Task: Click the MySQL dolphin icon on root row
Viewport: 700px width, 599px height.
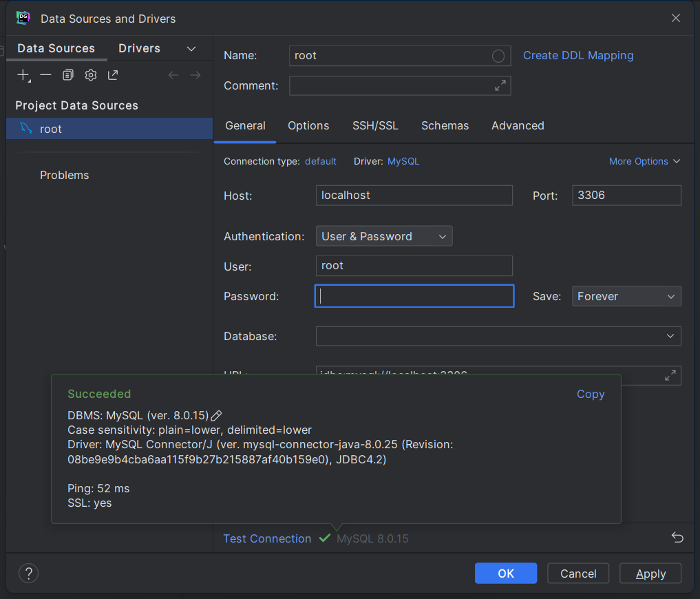Action: coord(26,128)
